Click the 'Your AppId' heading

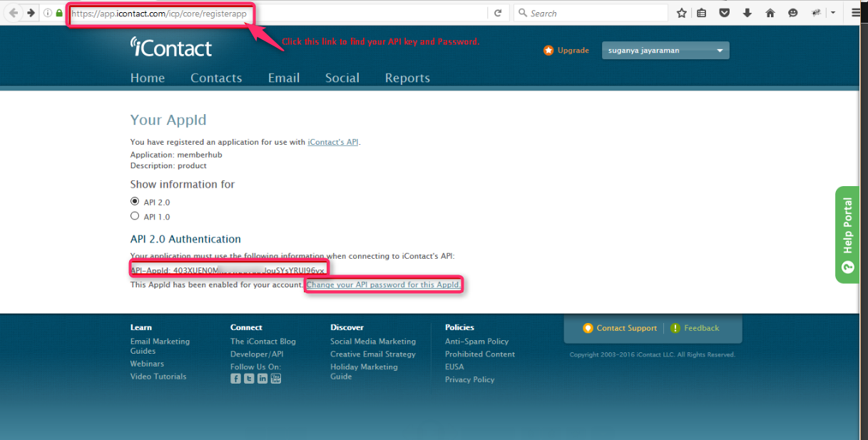click(168, 121)
